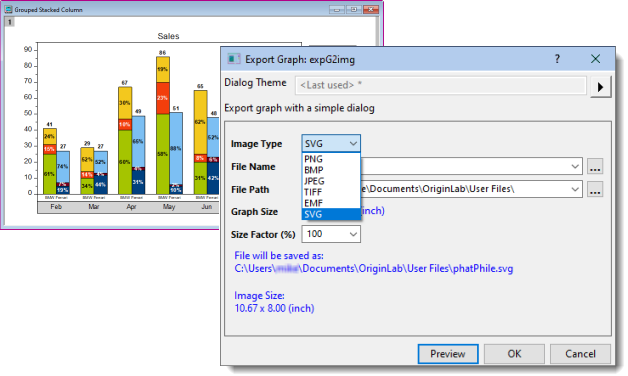Click the browse button beside File Path

tap(595, 189)
